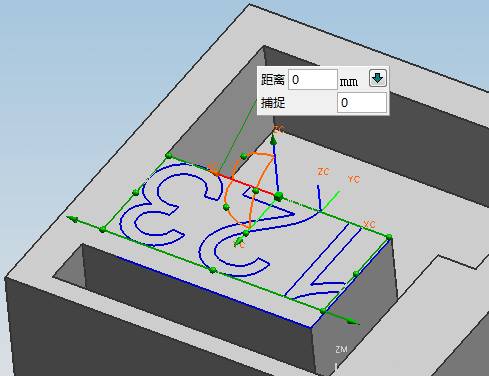Select the large green origin sphere handle
This screenshot has width=489, height=376.
click(279, 197)
